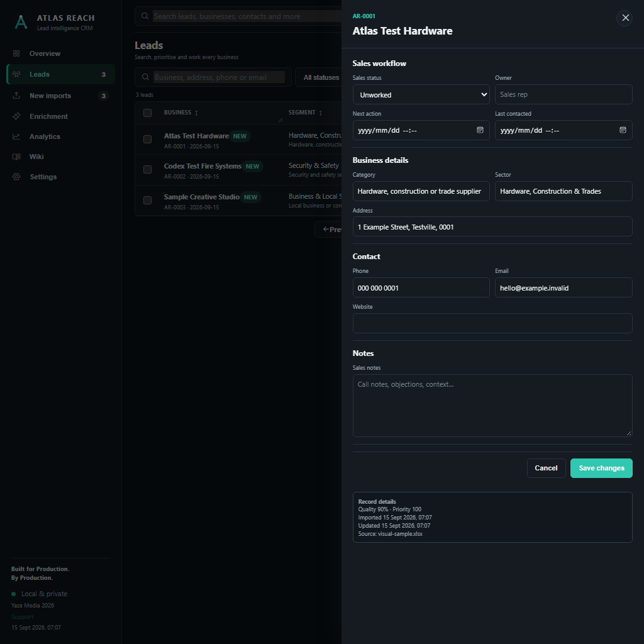Open New imports in the sidebar
The width and height of the screenshot is (644, 644).
[61, 96]
